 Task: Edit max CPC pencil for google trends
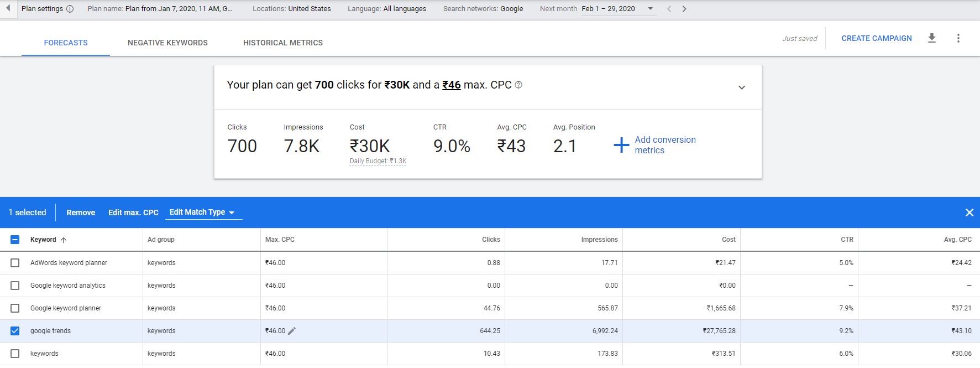coord(292,331)
